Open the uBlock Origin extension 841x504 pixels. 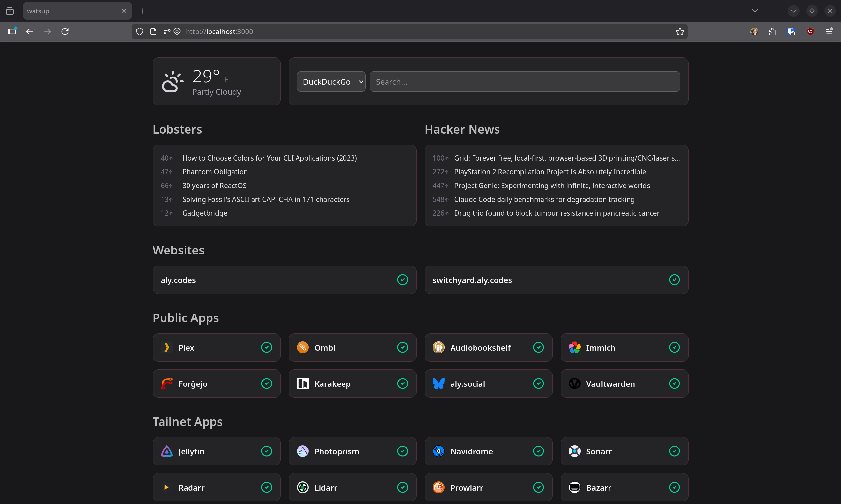810,32
